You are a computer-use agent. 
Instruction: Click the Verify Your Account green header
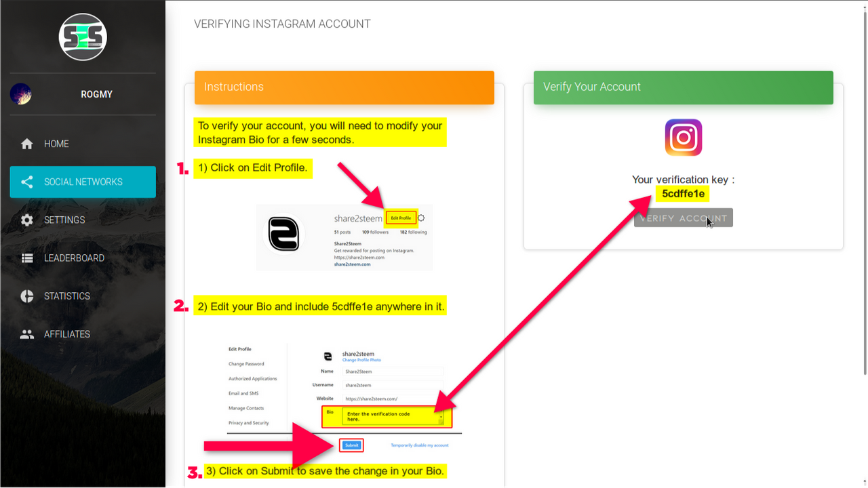pyautogui.click(x=684, y=87)
